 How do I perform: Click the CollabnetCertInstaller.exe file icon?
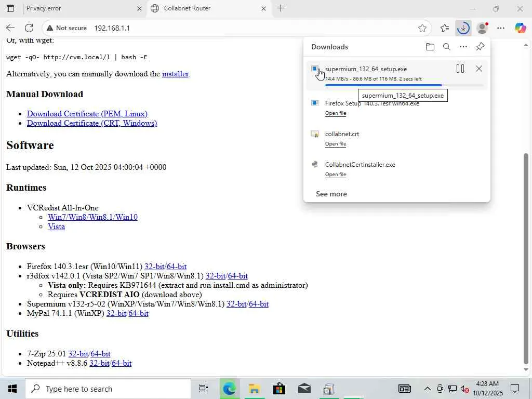[x=315, y=165]
